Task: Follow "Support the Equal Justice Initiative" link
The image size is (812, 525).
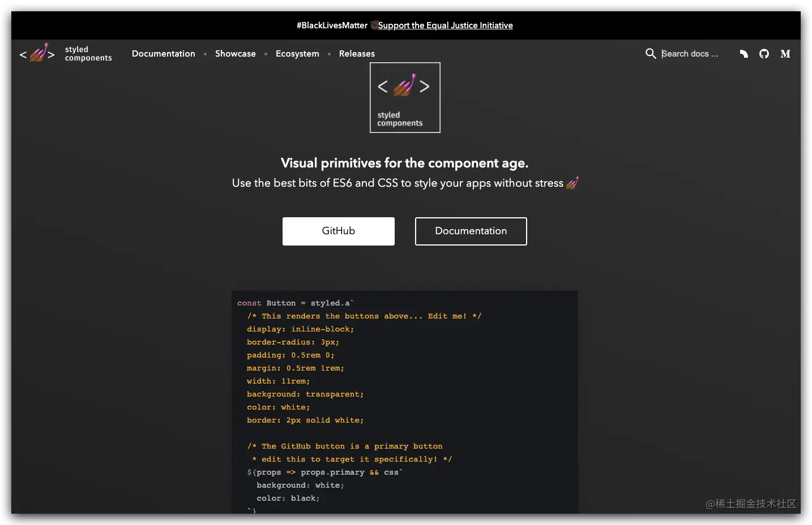Action: 446,25
